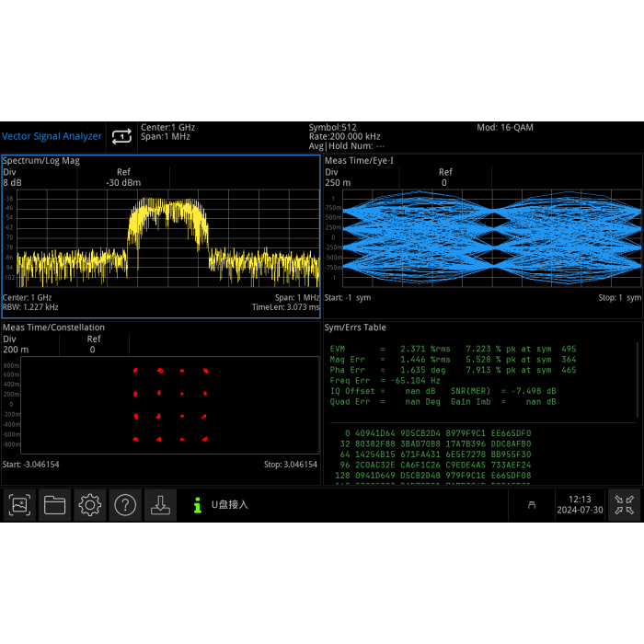Click the Stop: 3.046154 label
644x644 pixels.
291,465
